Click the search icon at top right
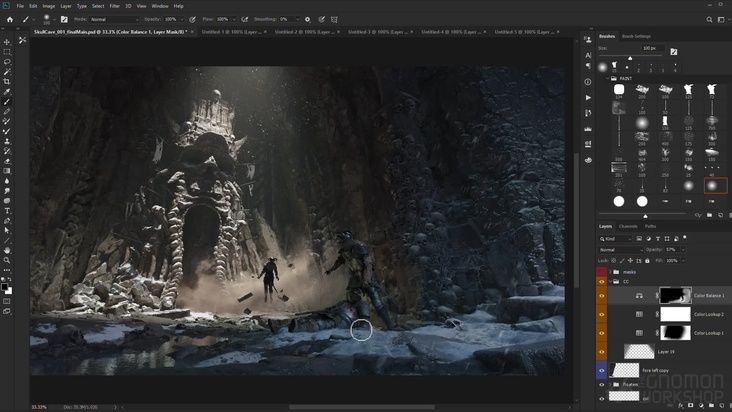 (709, 20)
